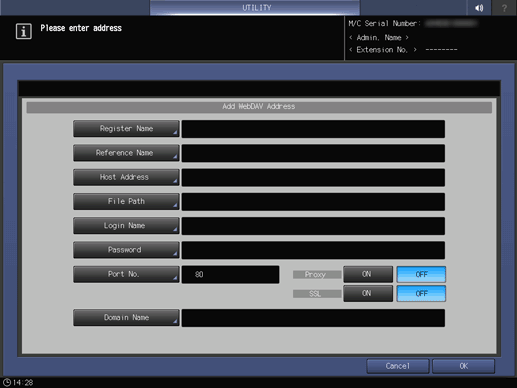This screenshot has height=388, width=517.
Task: Set SSL to OFF
Action: pos(421,293)
